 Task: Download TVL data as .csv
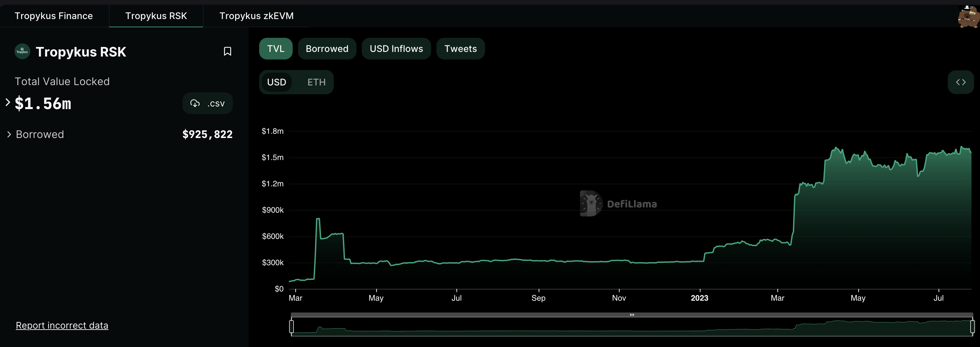tap(208, 104)
